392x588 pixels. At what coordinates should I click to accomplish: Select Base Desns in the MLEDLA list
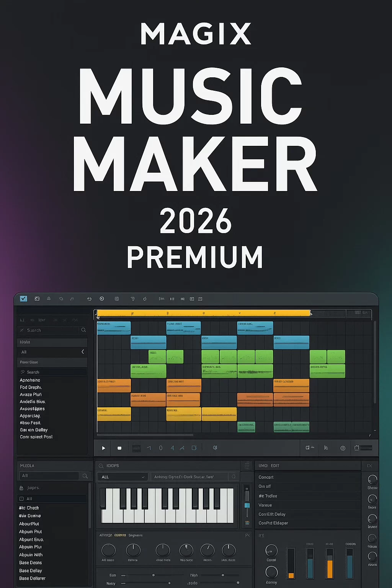31,563
